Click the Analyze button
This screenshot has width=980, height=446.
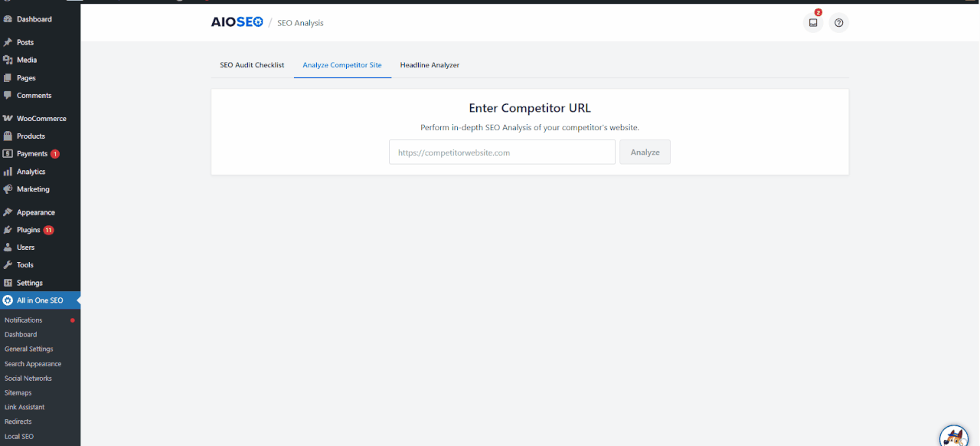tap(645, 152)
